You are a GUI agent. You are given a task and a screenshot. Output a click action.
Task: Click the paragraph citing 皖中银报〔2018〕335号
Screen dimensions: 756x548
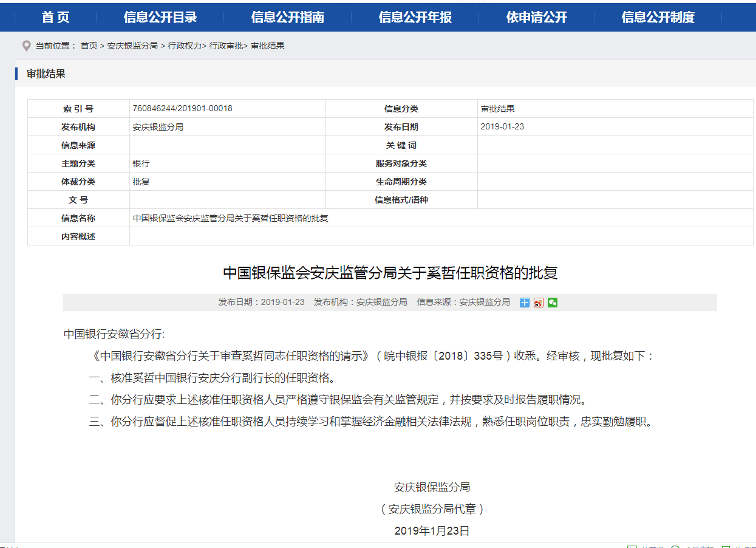(372, 356)
